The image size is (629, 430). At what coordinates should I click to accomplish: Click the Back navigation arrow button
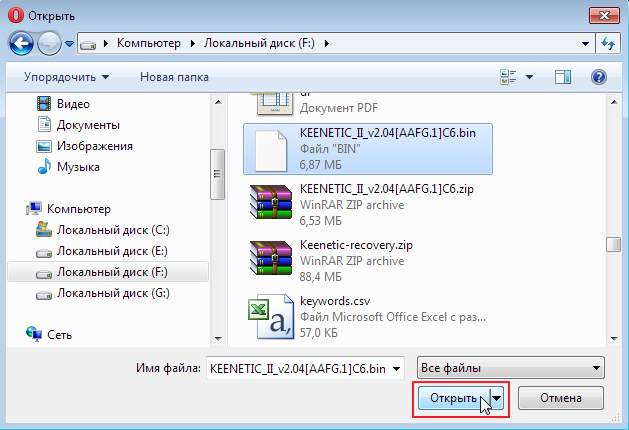point(21,43)
